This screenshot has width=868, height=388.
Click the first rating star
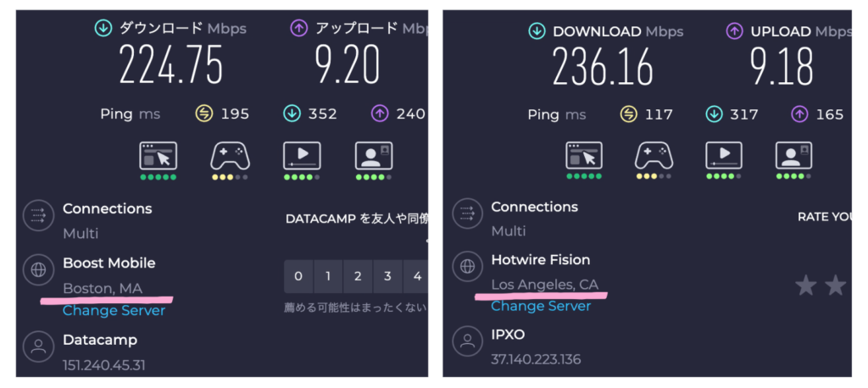pyautogui.click(x=805, y=285)
